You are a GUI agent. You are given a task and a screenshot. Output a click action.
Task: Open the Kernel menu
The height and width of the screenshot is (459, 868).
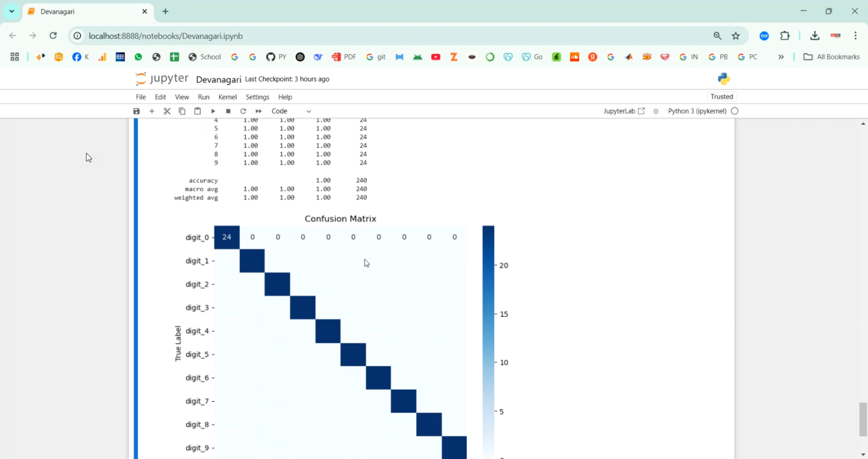tap(227, 97)
